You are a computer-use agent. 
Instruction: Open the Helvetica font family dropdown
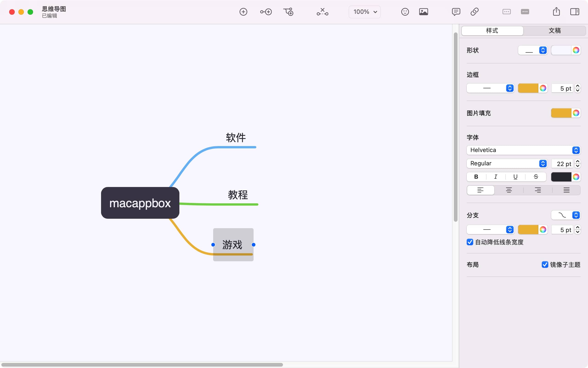[x=523, y=150]
